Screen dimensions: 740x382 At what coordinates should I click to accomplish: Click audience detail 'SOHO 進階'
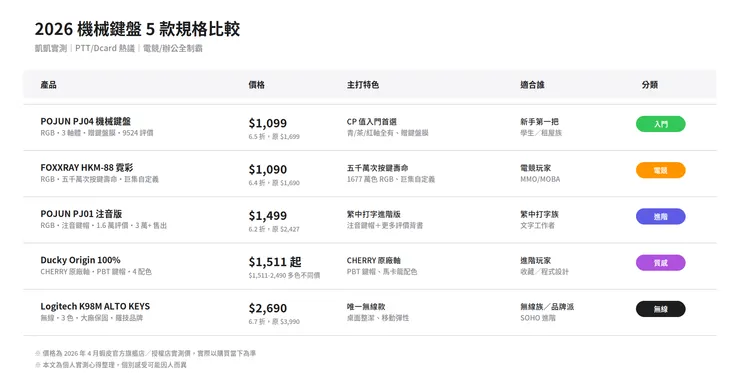coord(538,318)
